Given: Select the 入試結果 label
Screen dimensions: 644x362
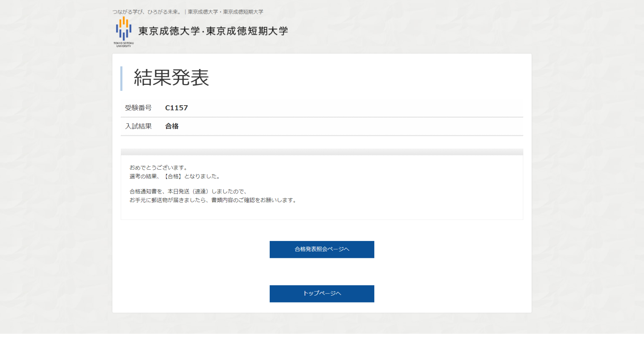Looking at the screenshot, I should (x=138, y=126).
